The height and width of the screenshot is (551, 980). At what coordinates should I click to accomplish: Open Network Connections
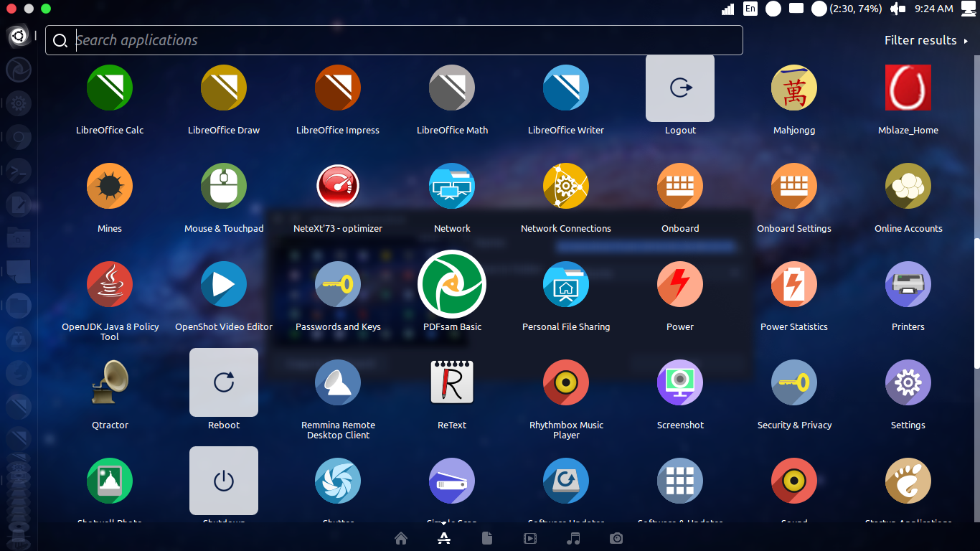point(566,186)
